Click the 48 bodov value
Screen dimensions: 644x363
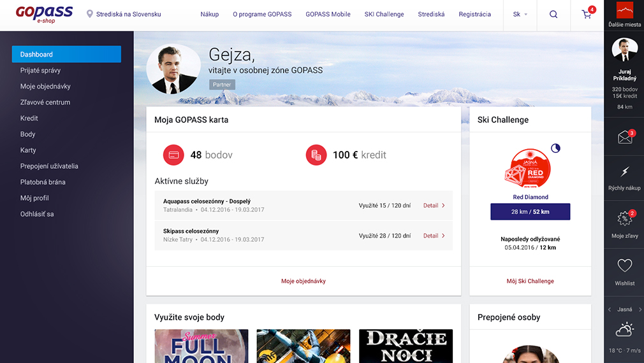pos(211,155)
